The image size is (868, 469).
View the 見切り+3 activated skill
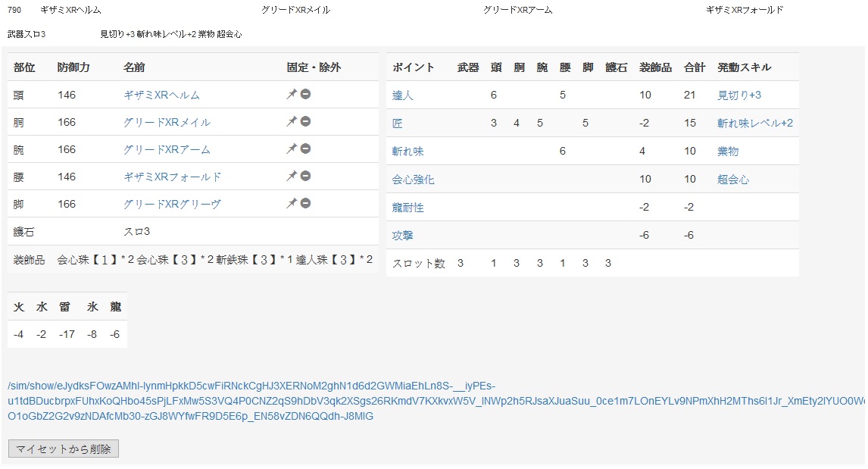coord(738,95)
